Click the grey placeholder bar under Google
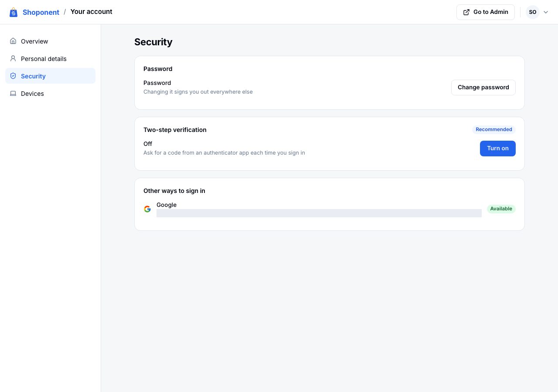Screen dimensions: 558x392 319,213
